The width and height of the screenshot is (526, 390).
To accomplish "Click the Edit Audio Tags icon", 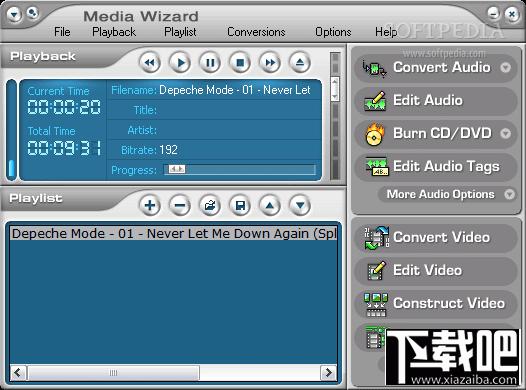I will point(377,166).
